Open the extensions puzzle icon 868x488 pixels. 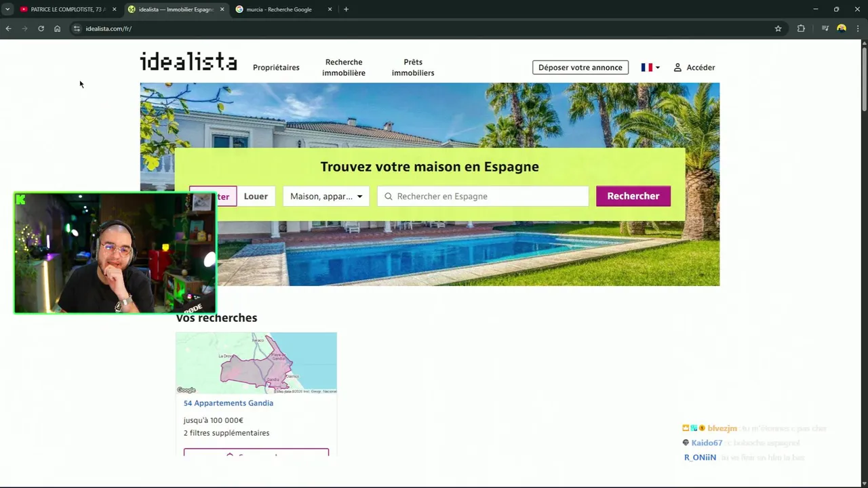click(x=801, y=28)
